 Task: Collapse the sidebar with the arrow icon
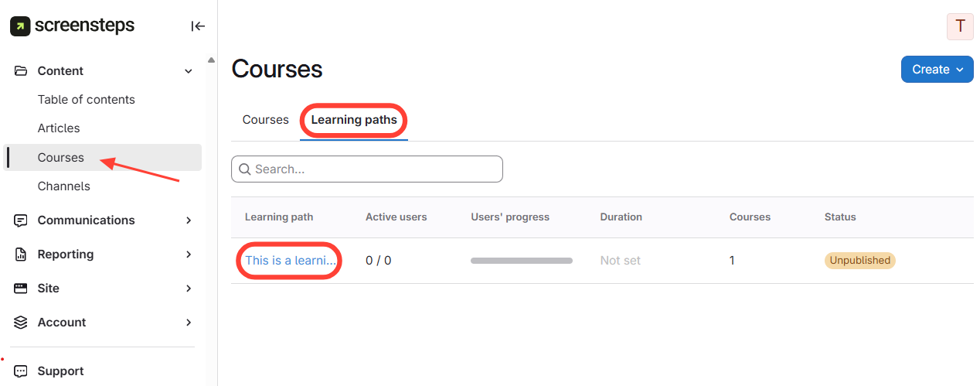pyautogui.click(x=198, y=26)
